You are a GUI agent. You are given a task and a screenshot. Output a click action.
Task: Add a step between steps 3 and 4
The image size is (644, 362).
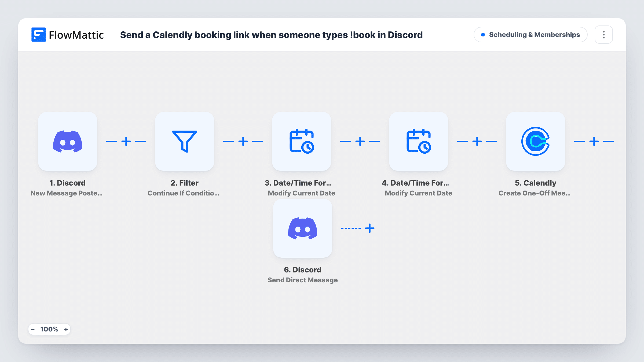click(x=360, y=141)
